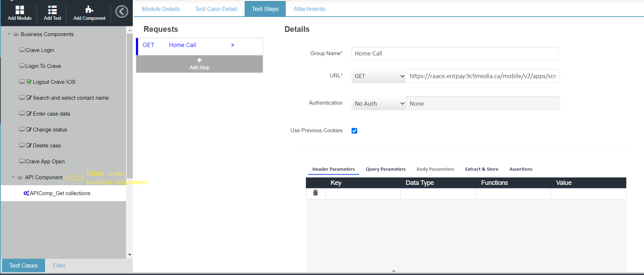Click the Value cell in parameters row
The height and width of the screenshot is (275, 644).
[x=588, y=194]
